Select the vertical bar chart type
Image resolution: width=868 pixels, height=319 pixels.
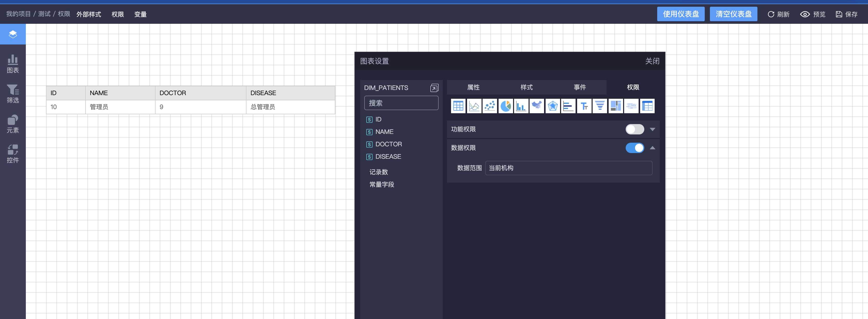coord(521,106)
